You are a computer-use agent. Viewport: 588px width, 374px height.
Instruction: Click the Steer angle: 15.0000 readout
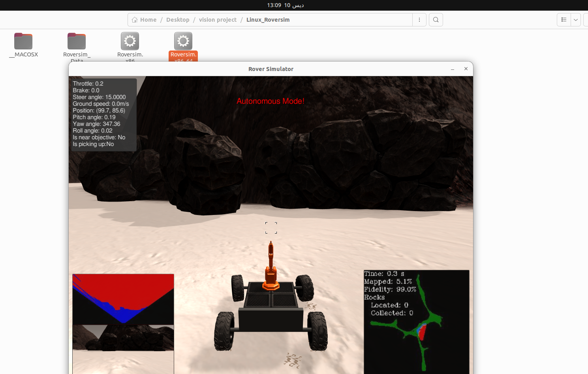[x=99, y=97]
